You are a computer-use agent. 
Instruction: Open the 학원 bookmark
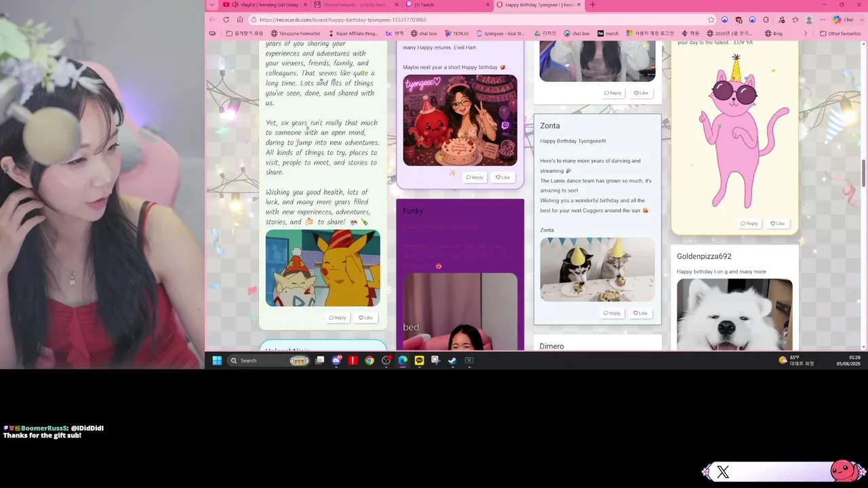690,33
